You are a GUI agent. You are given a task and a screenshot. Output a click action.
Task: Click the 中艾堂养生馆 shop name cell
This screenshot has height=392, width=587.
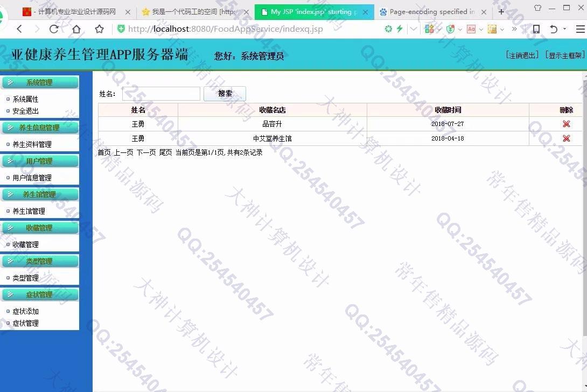coord(272,138)
